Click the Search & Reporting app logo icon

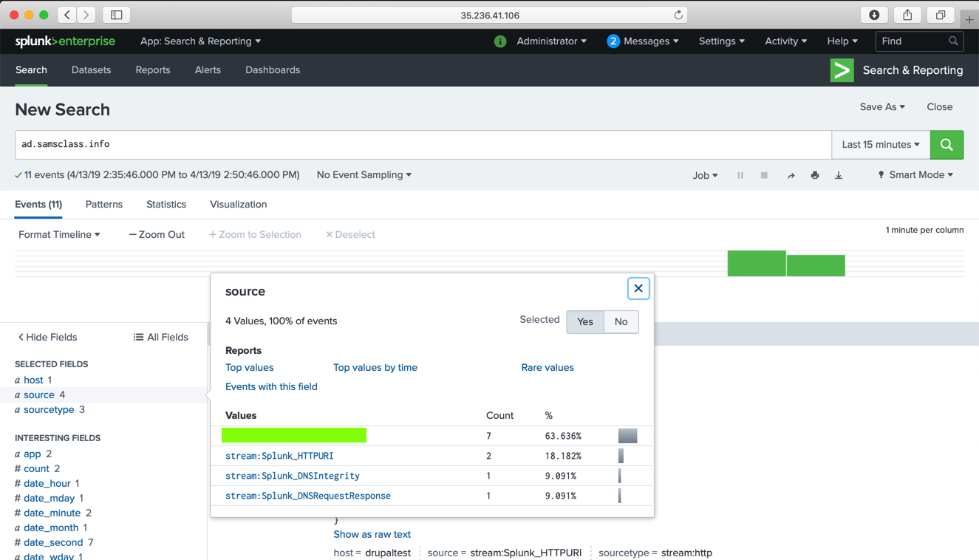click(x=842, y=70)
